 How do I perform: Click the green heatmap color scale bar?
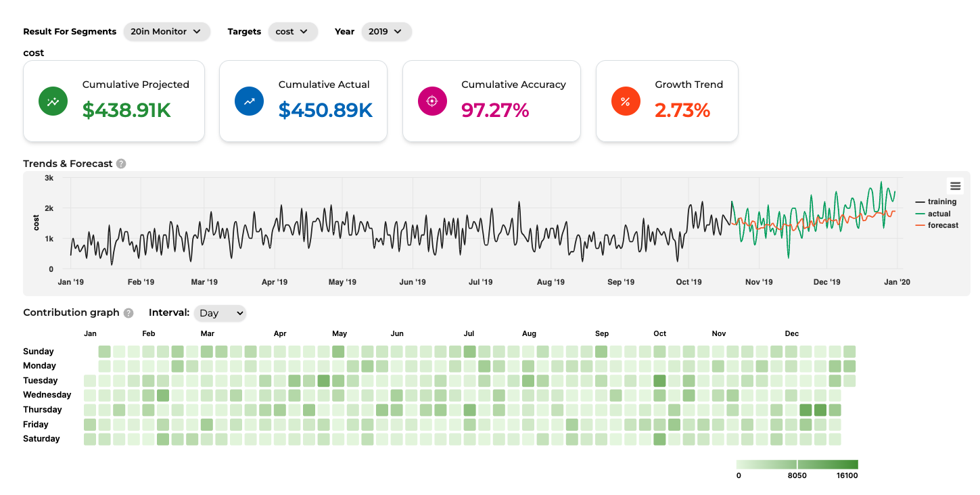pyautogui.click(x=797, y=464)
